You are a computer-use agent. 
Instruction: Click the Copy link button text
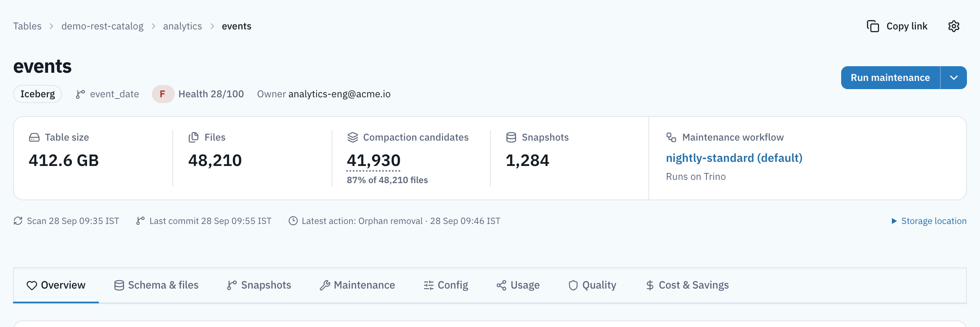click(x=907, y=26)
